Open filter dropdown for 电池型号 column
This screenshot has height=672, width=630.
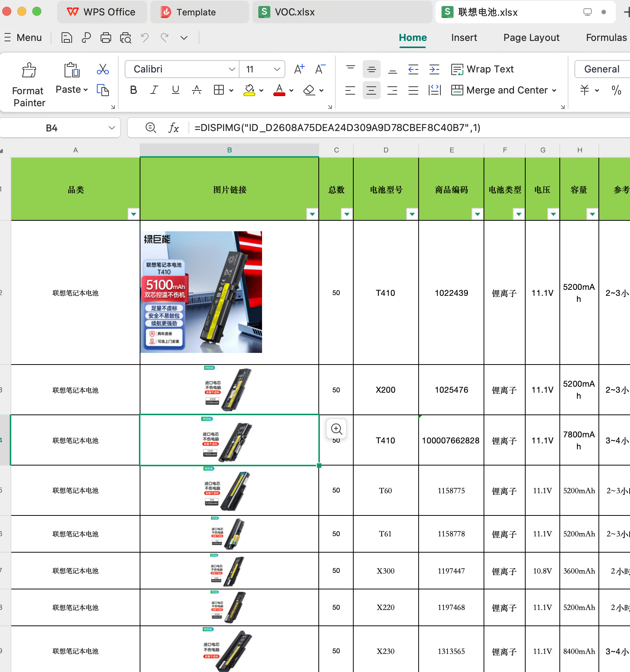pos(412,214)
